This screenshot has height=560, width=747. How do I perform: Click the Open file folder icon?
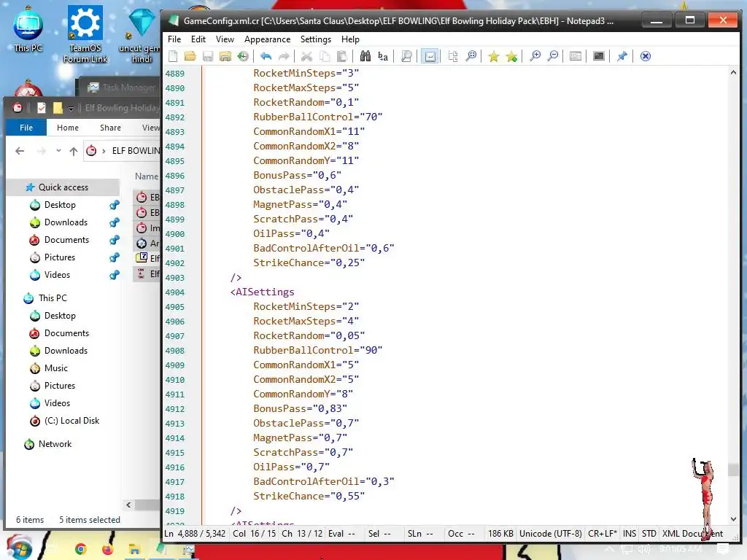190,56
